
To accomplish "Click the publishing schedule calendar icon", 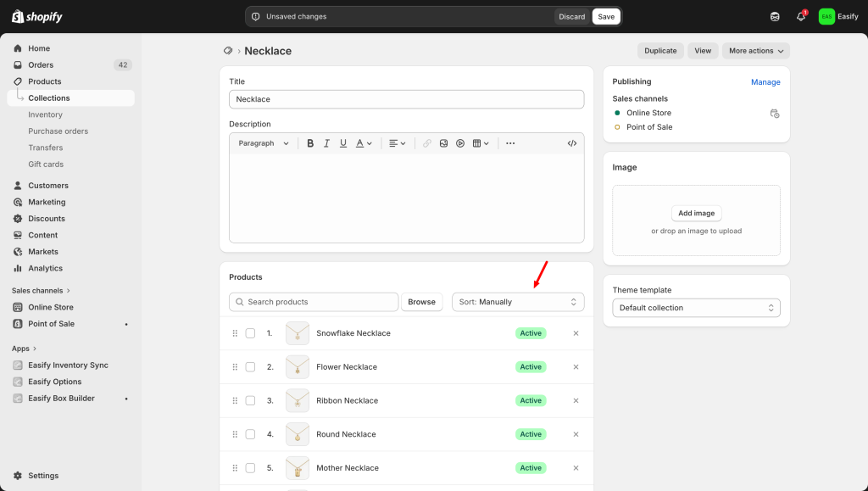I will 774,113.
